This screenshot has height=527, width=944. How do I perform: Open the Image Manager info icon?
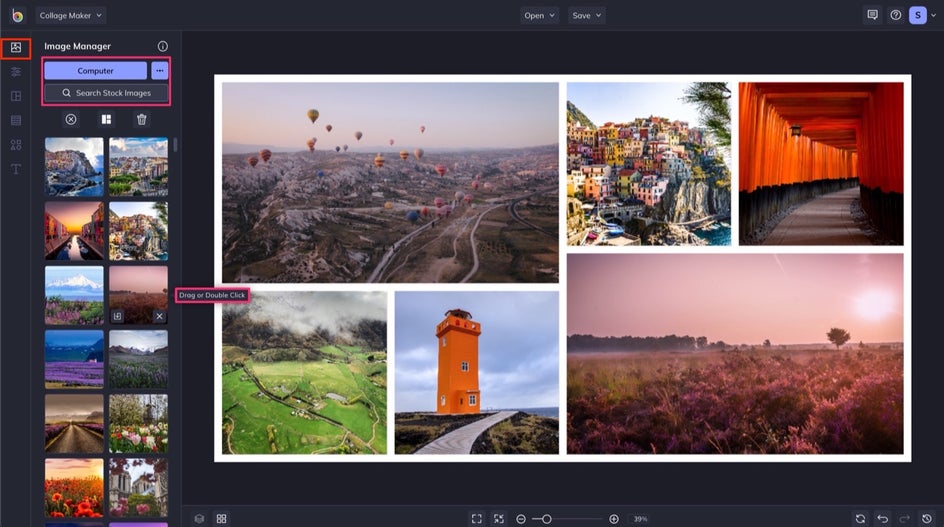163,46
